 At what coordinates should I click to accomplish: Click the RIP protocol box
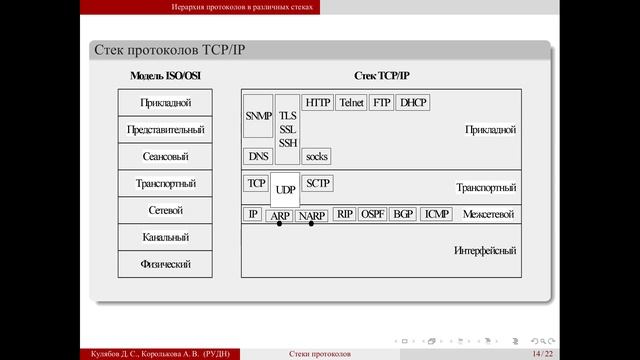click(344, 214)
